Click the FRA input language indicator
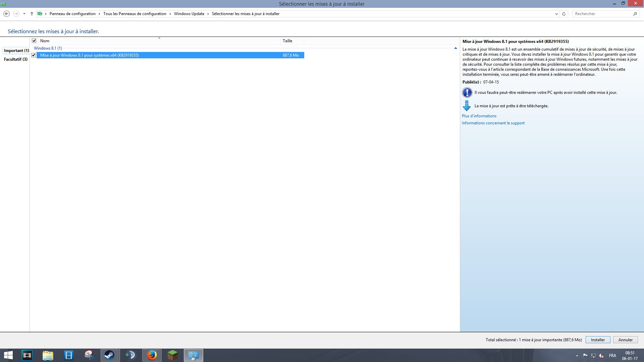 pyautogui.click(x=612, y=356)
